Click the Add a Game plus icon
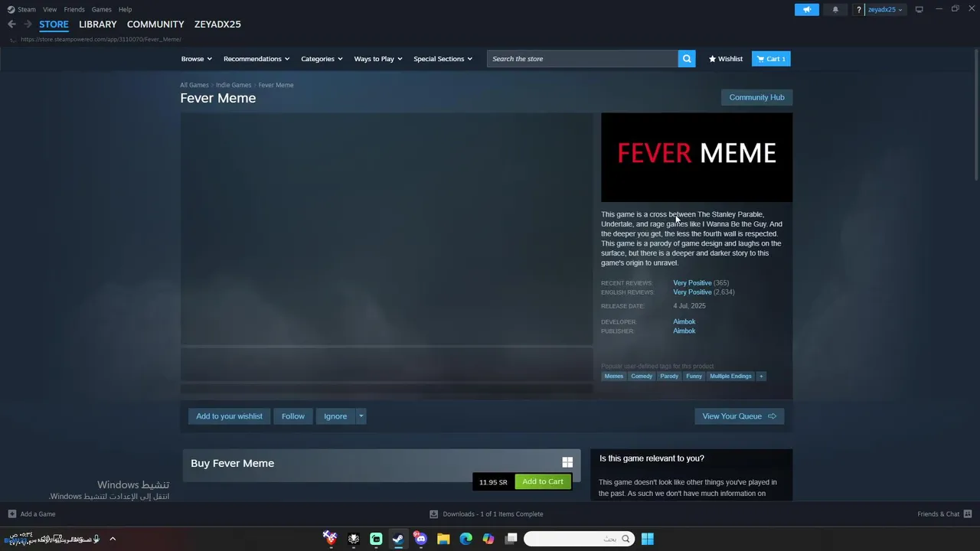Image resolution: width=980 pixels, height=551 pixels. coord(11,514)
